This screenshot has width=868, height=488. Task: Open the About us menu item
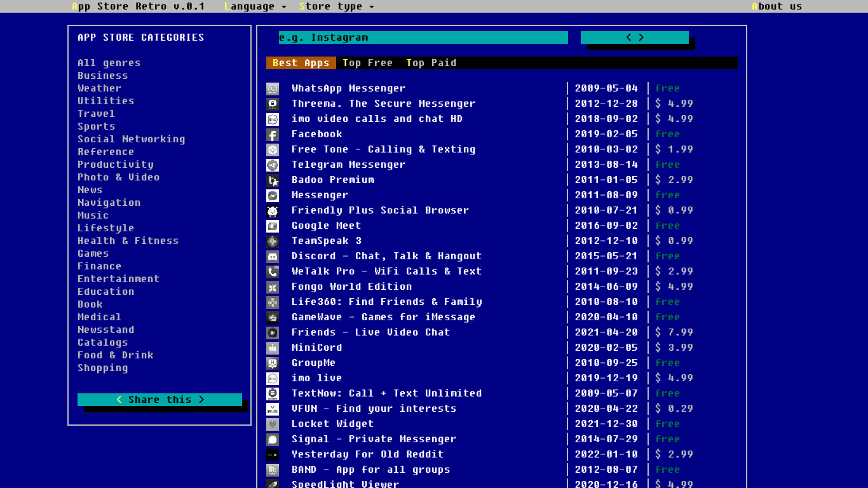click(776, 6)
